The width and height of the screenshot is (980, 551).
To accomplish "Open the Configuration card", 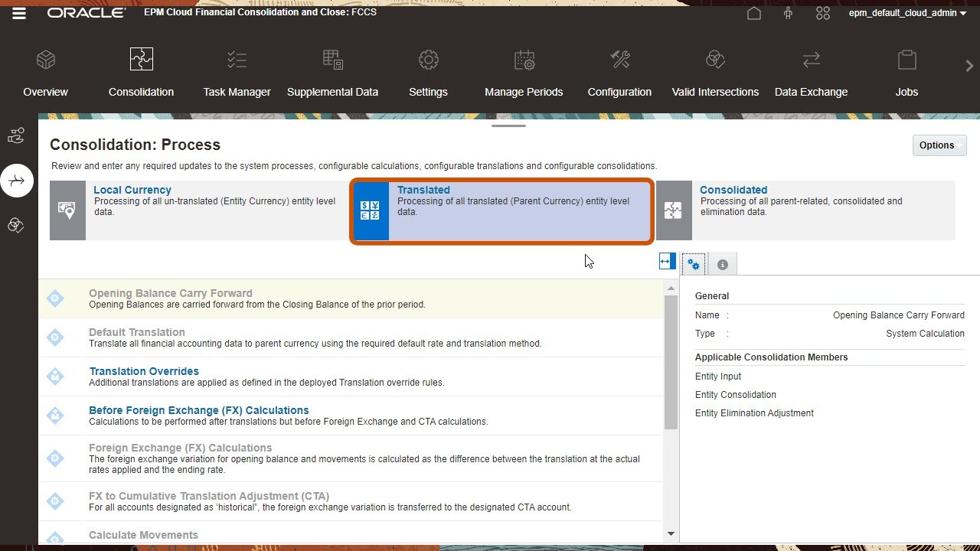I will pyautogui.click(x=619, y=73).
